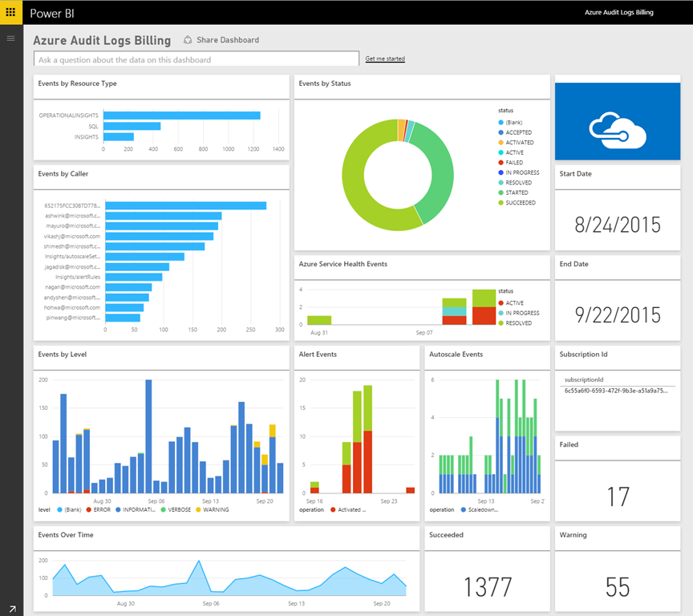
Task: Click the subscriptionId column header
Action: tap(584, 379)
